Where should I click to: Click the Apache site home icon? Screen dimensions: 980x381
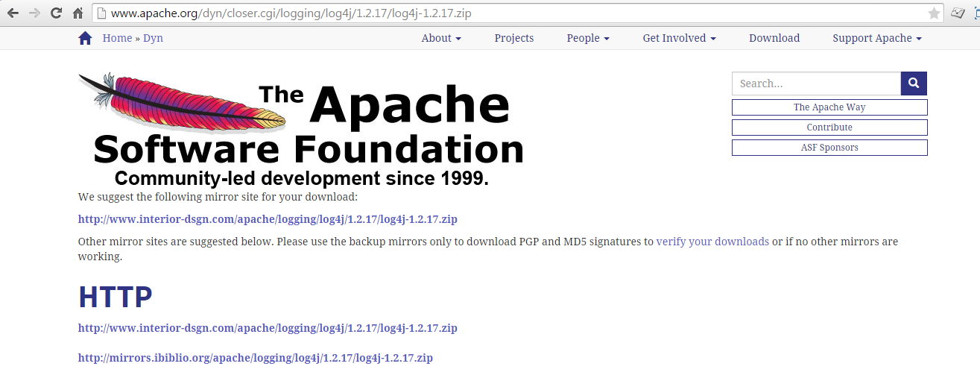(85, 38)
